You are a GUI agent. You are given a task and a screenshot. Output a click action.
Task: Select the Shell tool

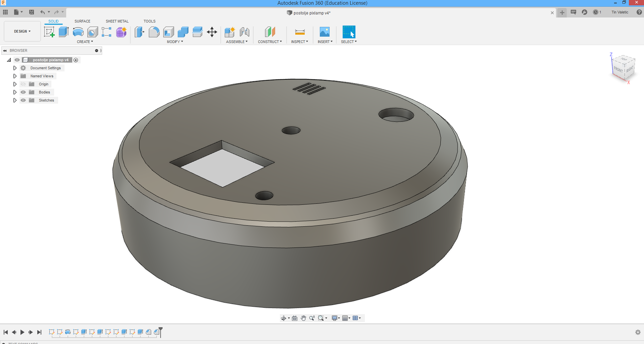[x=169, y=32]
